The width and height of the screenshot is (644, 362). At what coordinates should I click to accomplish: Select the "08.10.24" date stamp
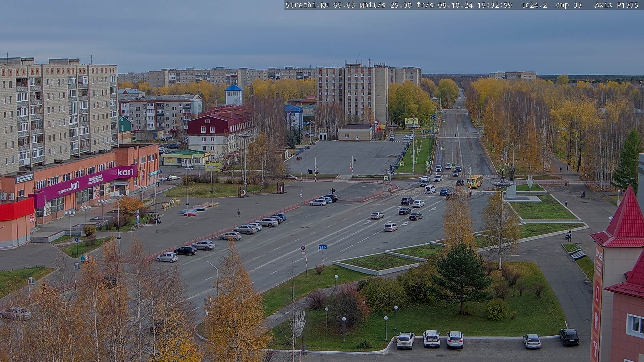coord(455,5)
